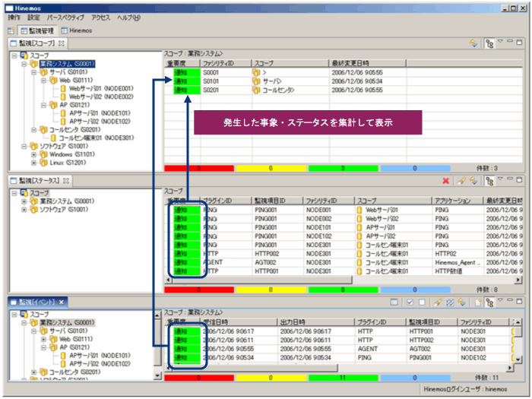Open the view menu triangle in the 監視[イベント] panel
Image resolution: width=532 pixels, height=399 pixels.
[x=500, y=300]
